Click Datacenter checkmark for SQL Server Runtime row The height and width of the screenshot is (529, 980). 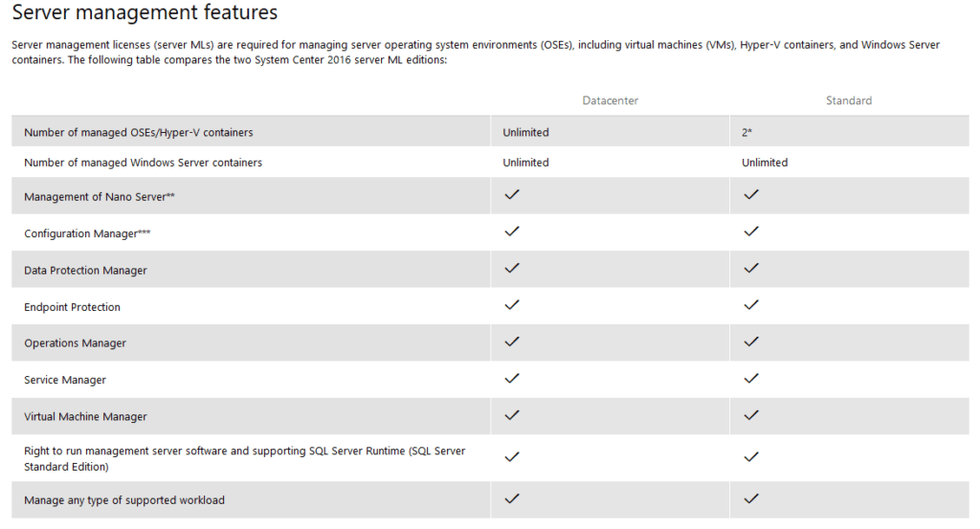pos(512,457)
